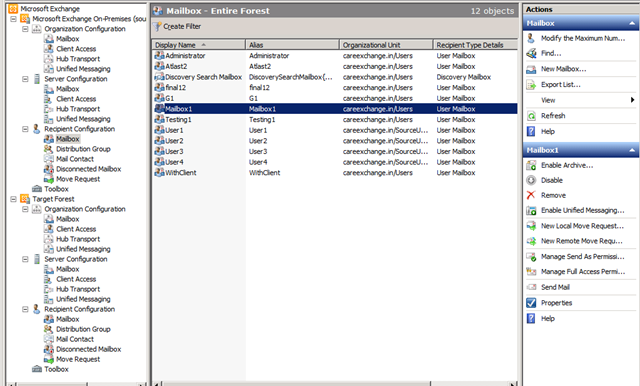Click the Modify the Maximum Number icon

[531, 38]
